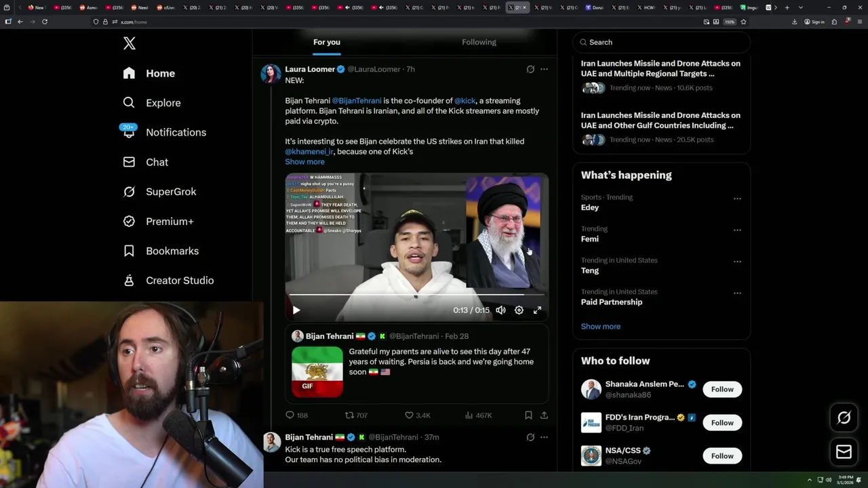
Task: Open @BijanTehrani mention link
Action: click(357, 100)
